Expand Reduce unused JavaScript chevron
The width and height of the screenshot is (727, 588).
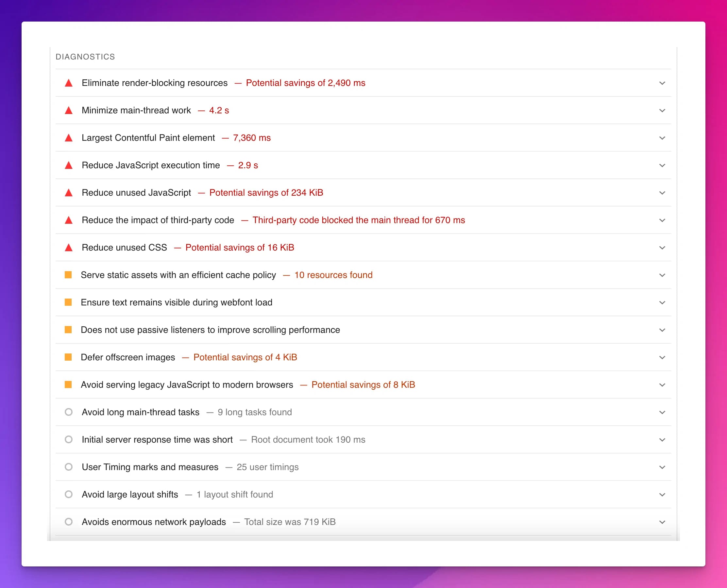(662, 193)
